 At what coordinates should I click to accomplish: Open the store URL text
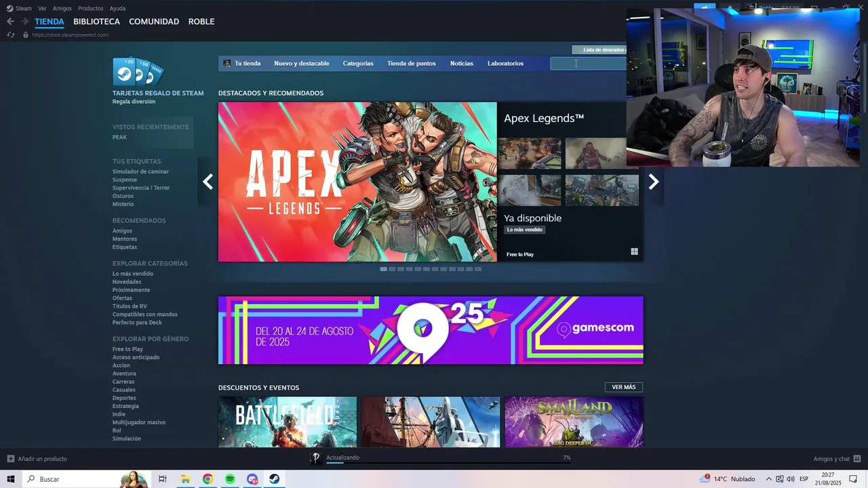70,35
